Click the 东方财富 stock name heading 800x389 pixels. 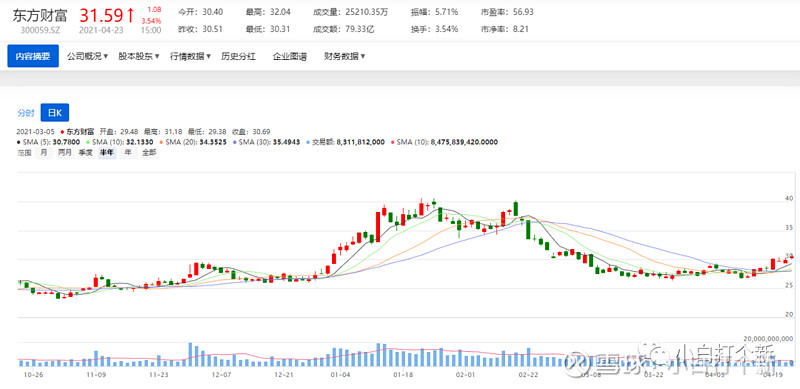(41, 15)
